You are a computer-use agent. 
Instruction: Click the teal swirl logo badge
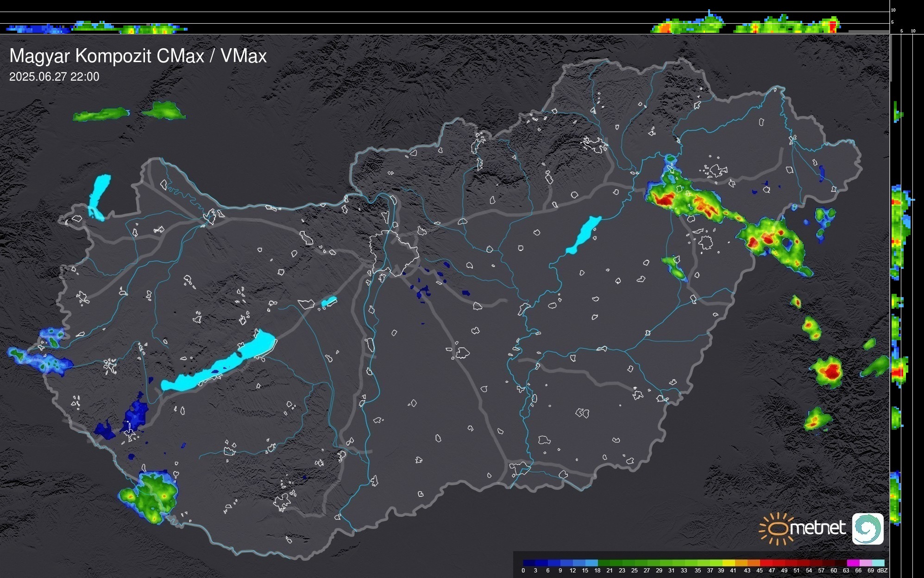[867, 528]
